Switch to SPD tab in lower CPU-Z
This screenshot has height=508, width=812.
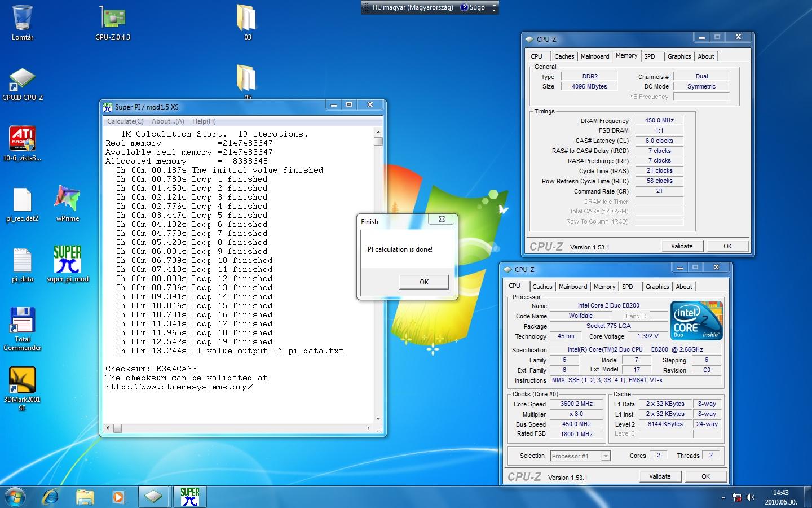(628, 287)
